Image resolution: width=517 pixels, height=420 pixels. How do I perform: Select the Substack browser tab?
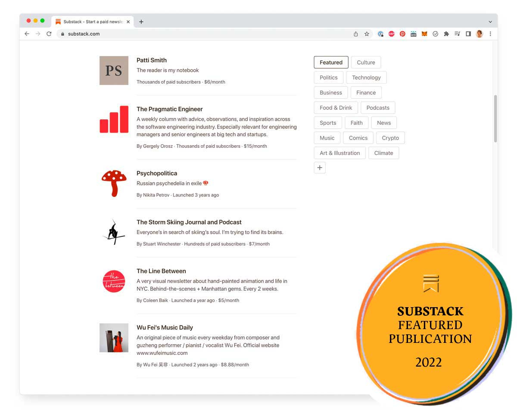pyautogui.click(x=93, y=22)
